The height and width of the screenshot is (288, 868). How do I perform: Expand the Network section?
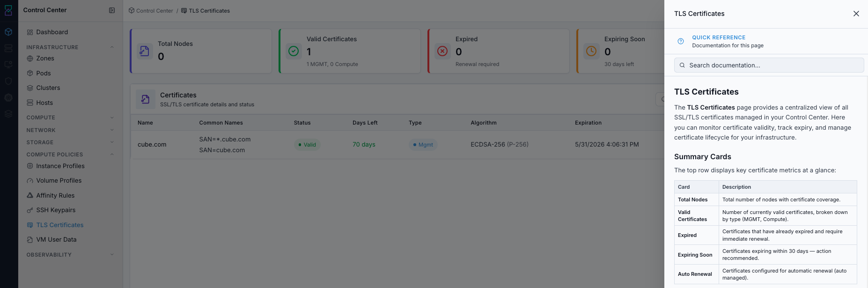click(x=112, y=130)
